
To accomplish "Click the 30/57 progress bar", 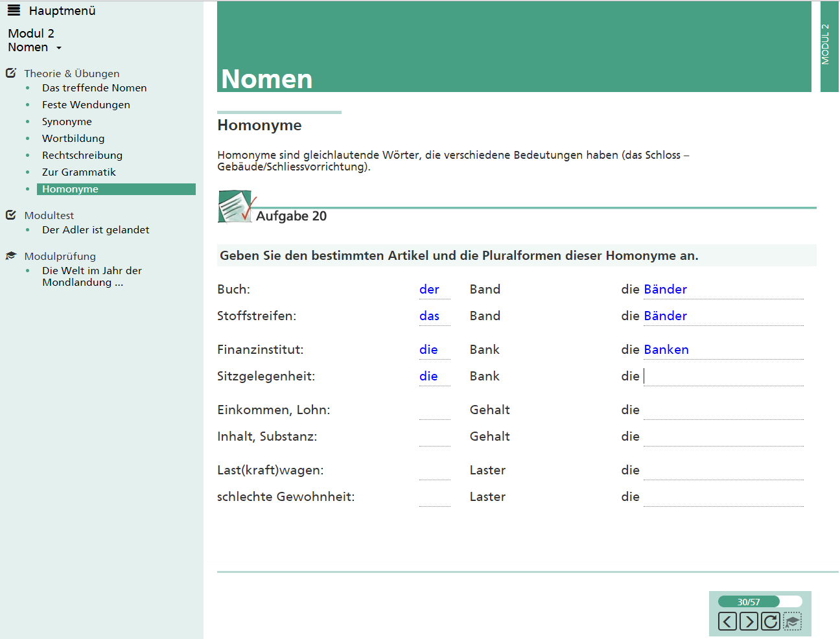I will 760,601.
